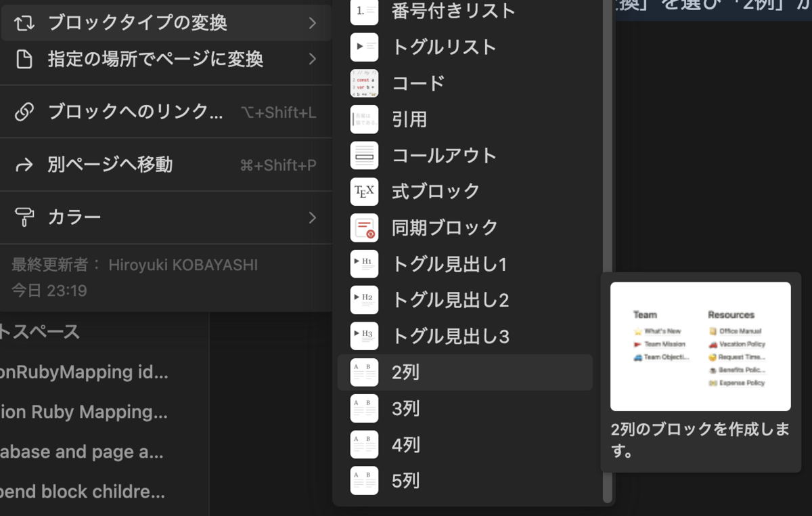Convert block to コード
812x516 pixels.
[465, 83]
